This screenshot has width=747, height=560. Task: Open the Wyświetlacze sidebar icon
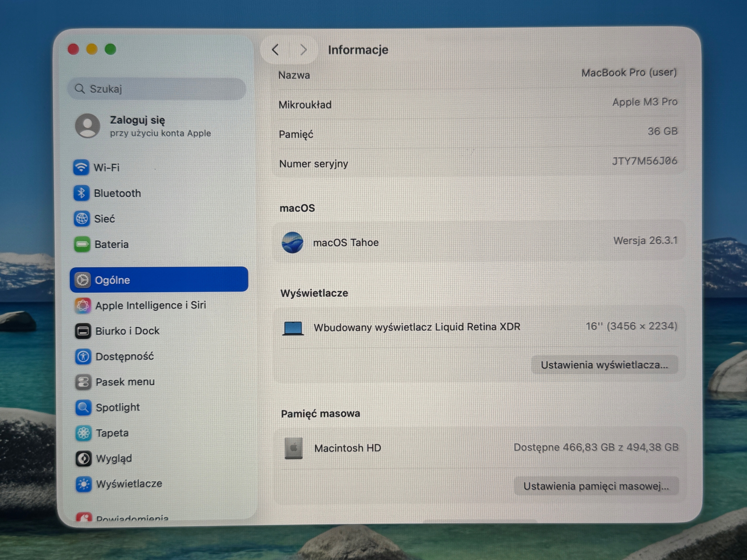pyautogui.click(x=84, y=484)
